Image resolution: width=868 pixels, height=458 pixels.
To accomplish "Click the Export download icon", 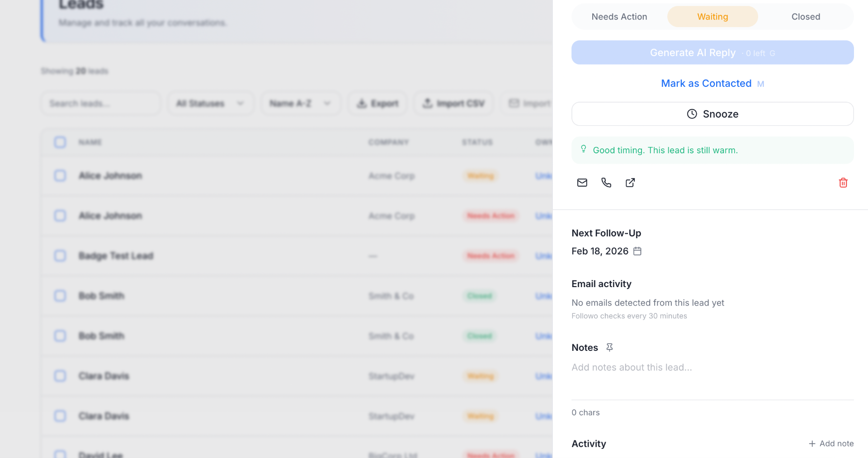I will [361, 104].
